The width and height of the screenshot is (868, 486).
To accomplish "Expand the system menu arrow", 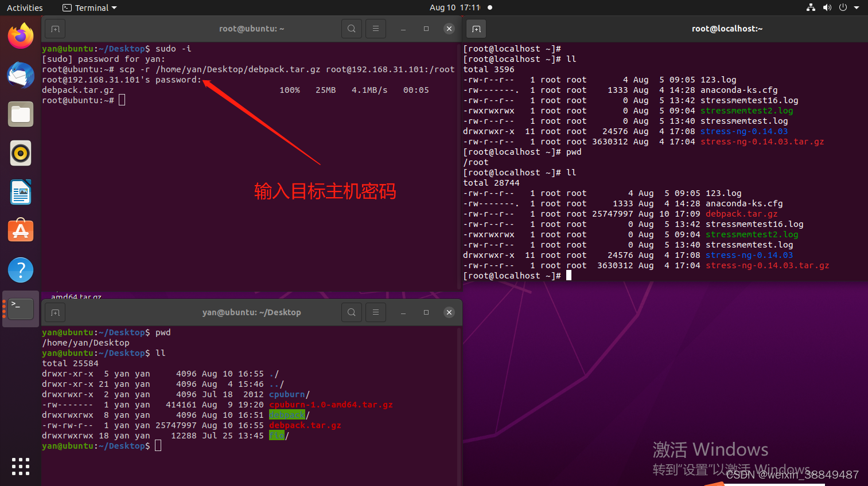I will [857, 8].
